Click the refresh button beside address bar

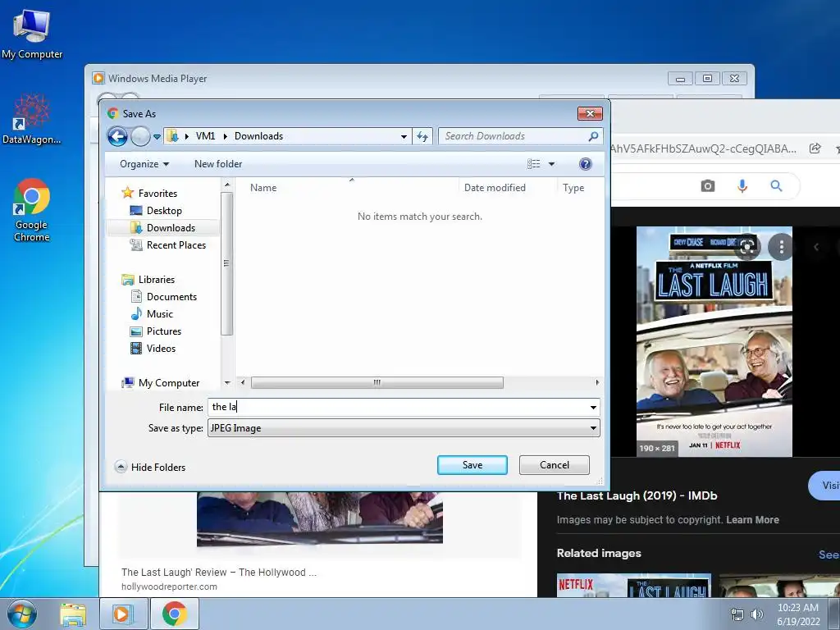tap(422, 137)
